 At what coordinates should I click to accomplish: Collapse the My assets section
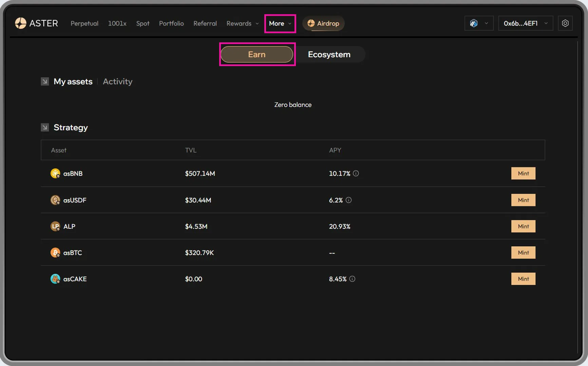45,82
